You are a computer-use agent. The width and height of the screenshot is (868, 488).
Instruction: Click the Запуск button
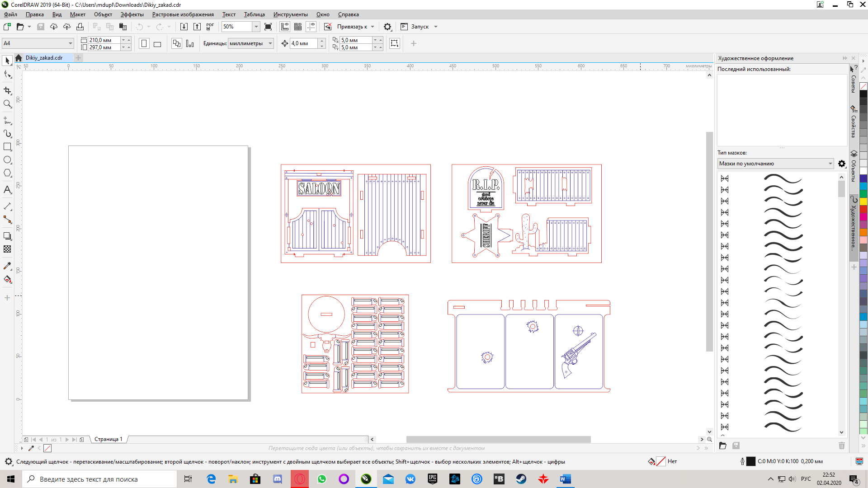(420, 27)
